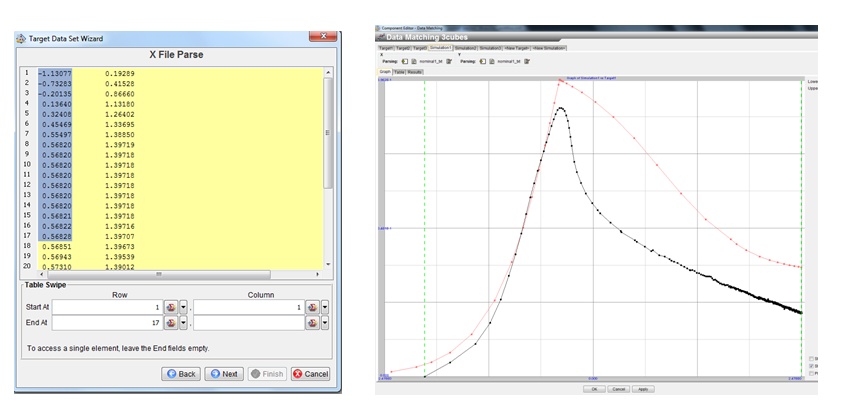Image resolution: width=852 pixels, height=409 pixels.
Task: Open End At Column dropdown arrow
Action: [325, 323]
